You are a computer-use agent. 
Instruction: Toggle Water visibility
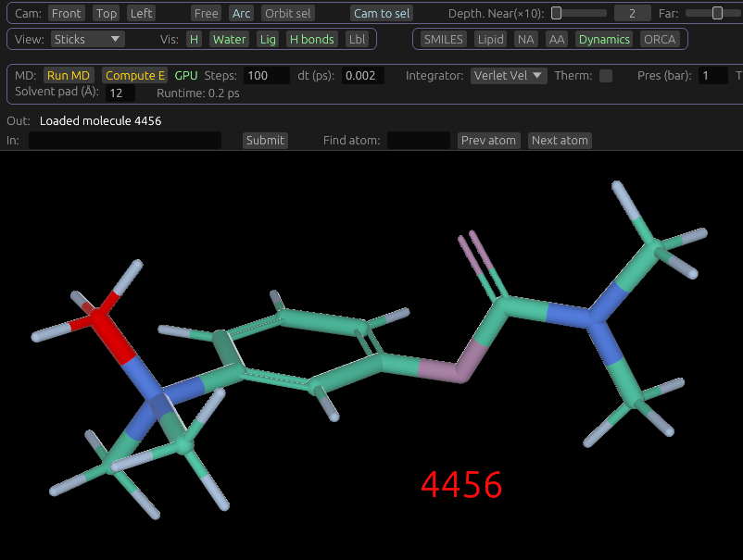[229, 39]
